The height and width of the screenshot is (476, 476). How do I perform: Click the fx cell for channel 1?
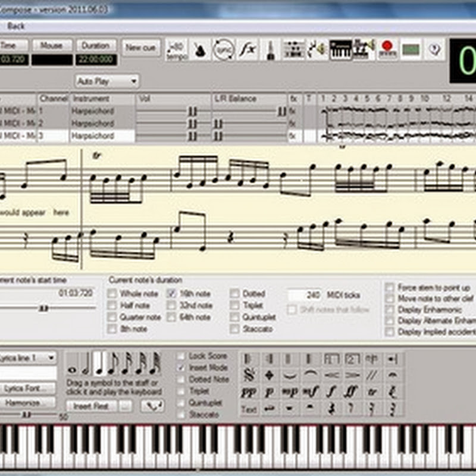(x=293, y=111)
